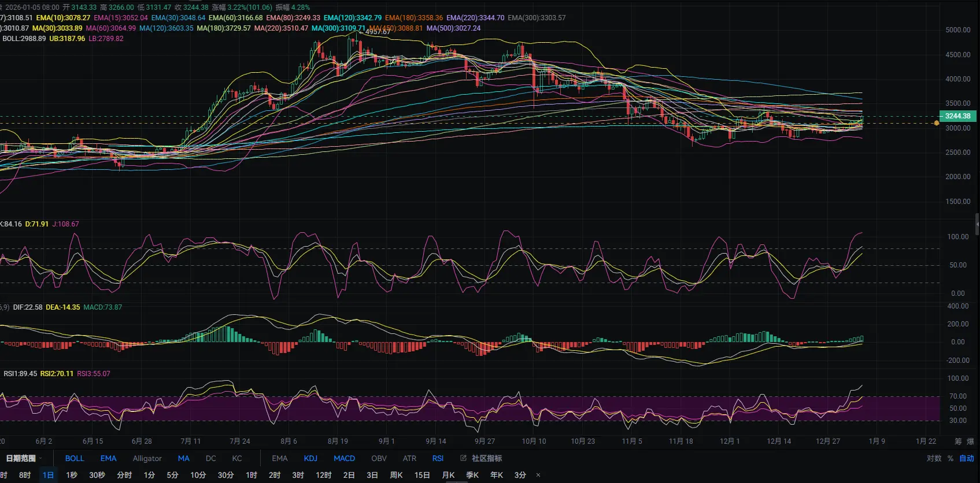Enable the % percentage price scale

tap(951, 458)
